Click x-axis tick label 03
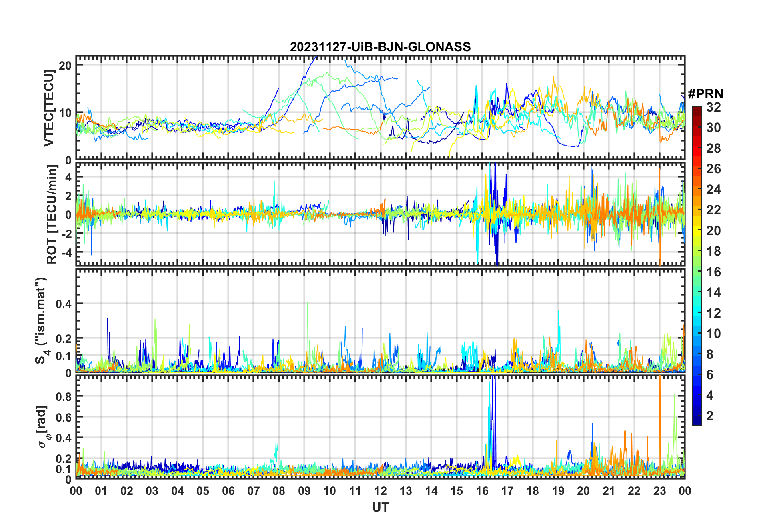 click(152, 491)
